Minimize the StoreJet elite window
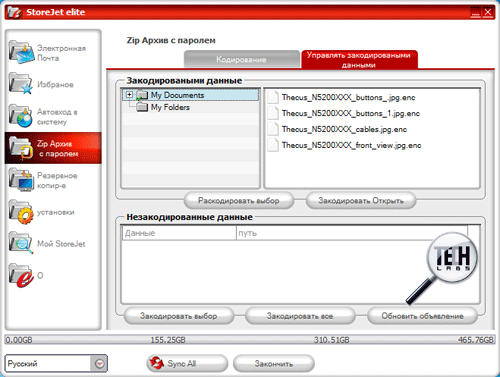This screenshot has height=377, width=500. (475, 12)
